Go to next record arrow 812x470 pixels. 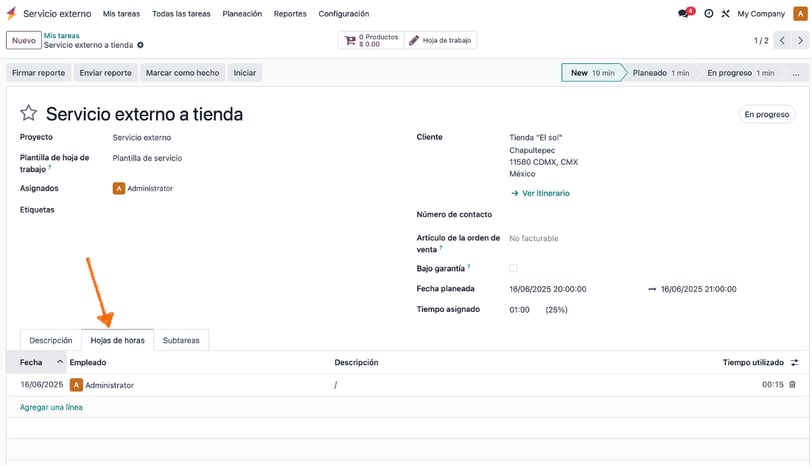[800, 40]
